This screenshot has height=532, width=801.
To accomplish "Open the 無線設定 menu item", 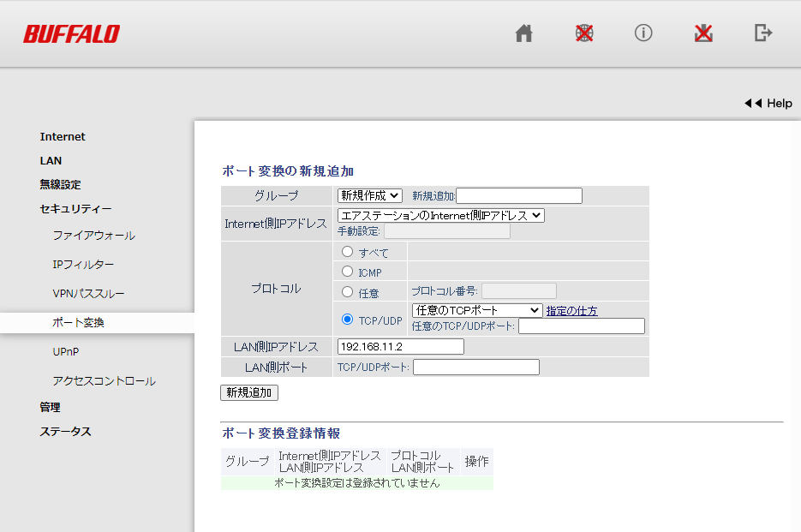I will pos(60,184).
